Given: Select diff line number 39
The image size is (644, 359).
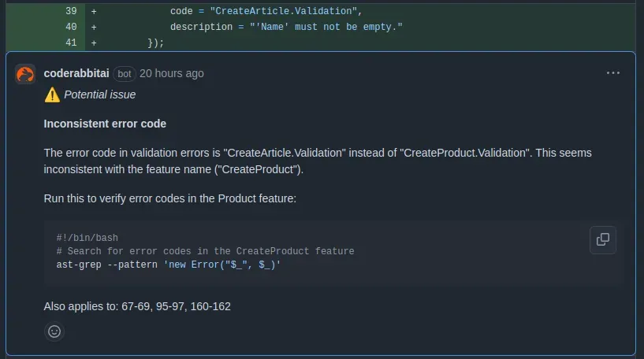Looking at the screenshot, I should tap(72, 12).
